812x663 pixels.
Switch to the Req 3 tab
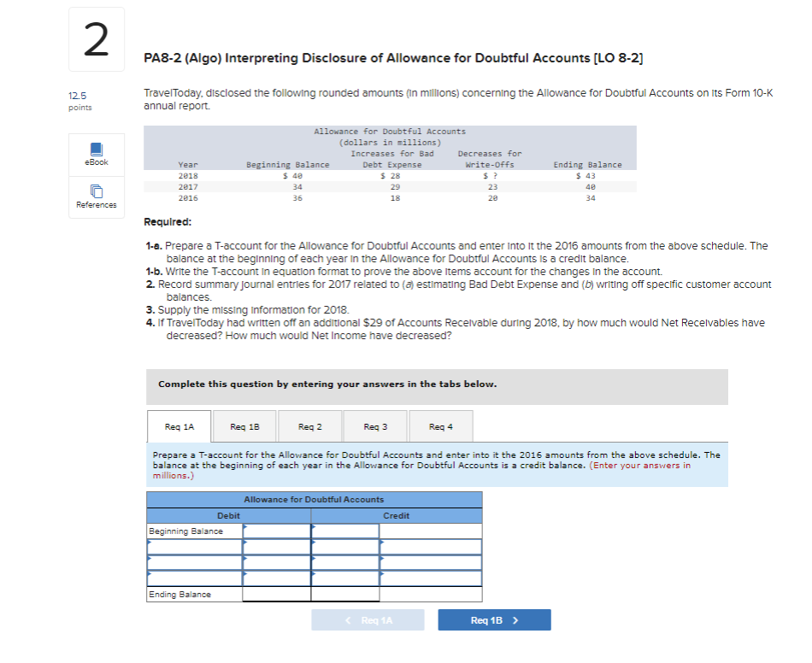click(374, 425)
